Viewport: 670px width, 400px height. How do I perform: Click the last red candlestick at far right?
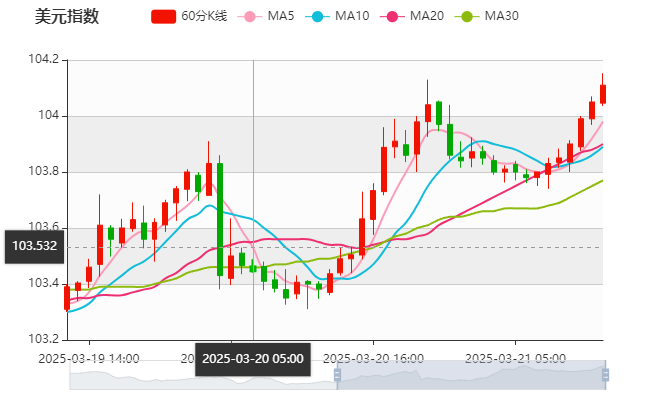tap(602, 92)
